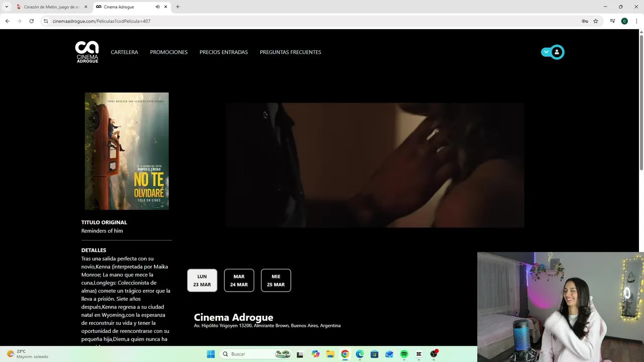
Task: Open the tab search dropdown
Action: point(7,7)
